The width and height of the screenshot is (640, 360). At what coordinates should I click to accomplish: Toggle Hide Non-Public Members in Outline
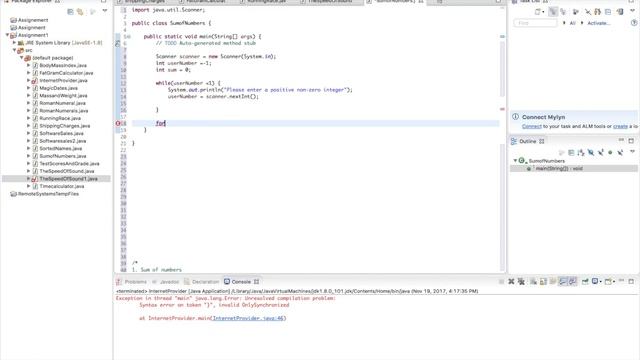610,152
